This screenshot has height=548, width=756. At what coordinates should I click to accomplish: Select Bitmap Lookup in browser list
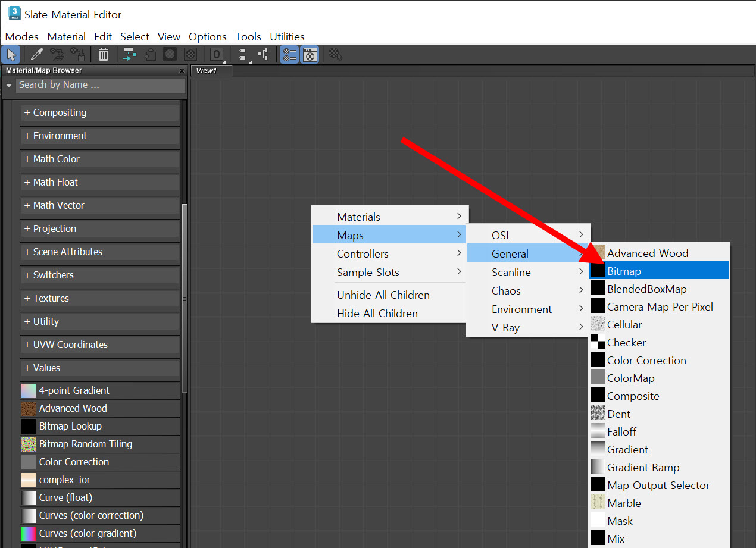point(100,427)
